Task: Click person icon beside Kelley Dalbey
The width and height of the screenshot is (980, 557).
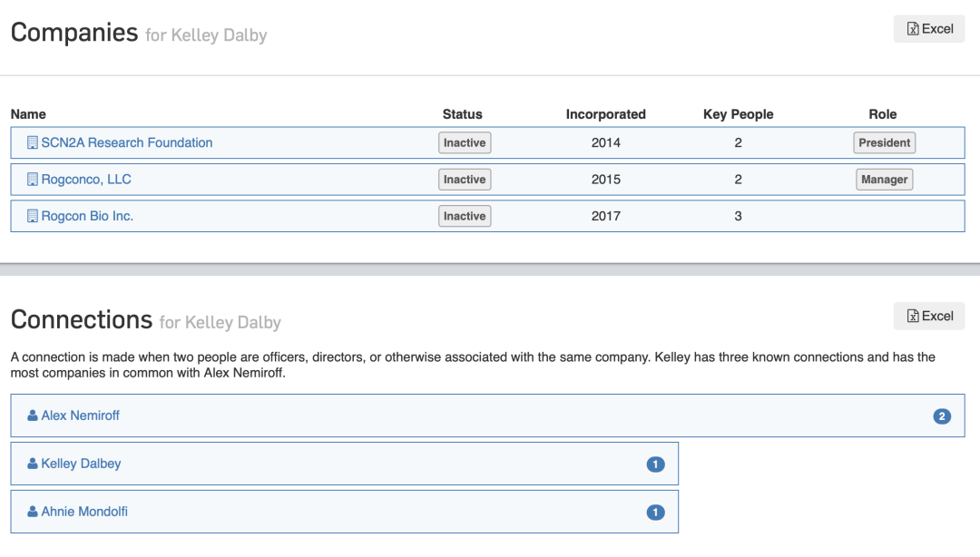Action: click(33, 464)
